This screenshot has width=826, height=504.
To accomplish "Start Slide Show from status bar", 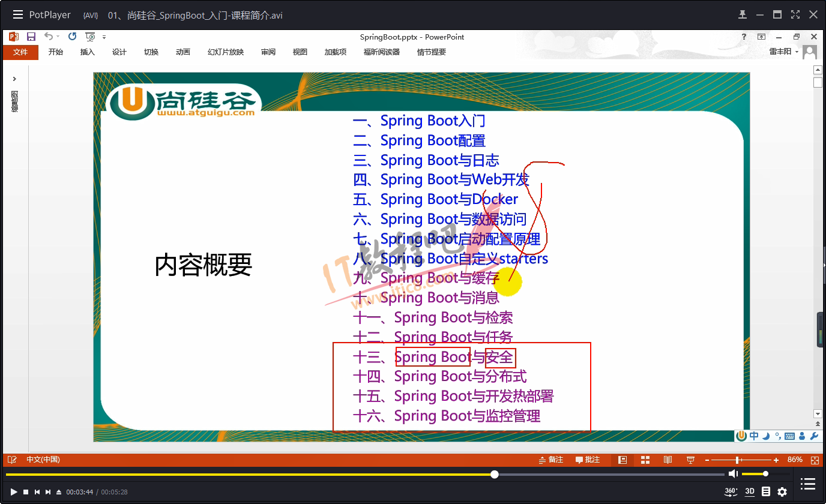I will [690, 460].
